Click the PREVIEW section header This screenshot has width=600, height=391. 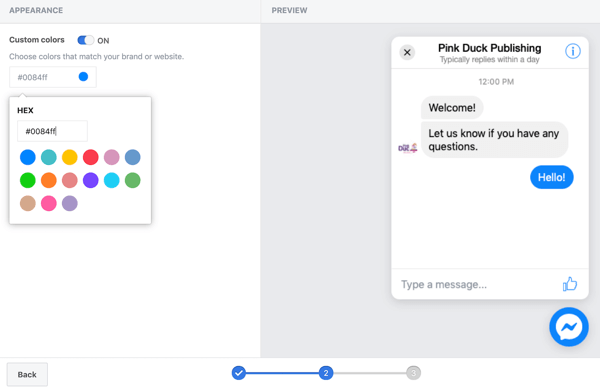pyautogui.click(x=289, y=10)
